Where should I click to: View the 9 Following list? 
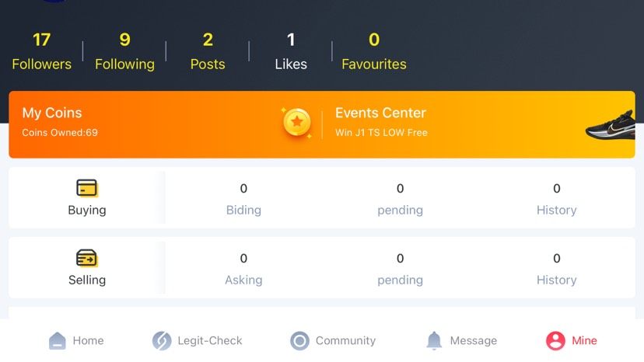point(124,51)
